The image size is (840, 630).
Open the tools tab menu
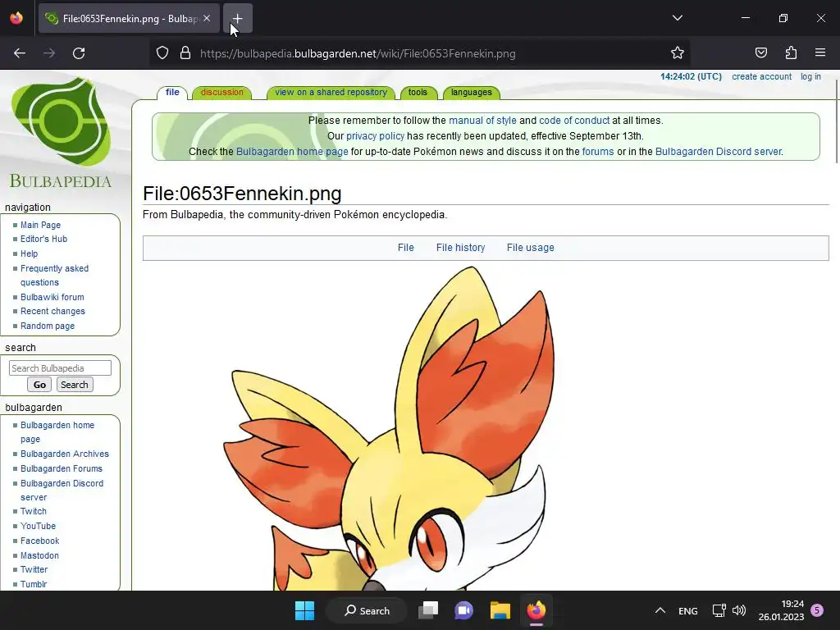418,92
